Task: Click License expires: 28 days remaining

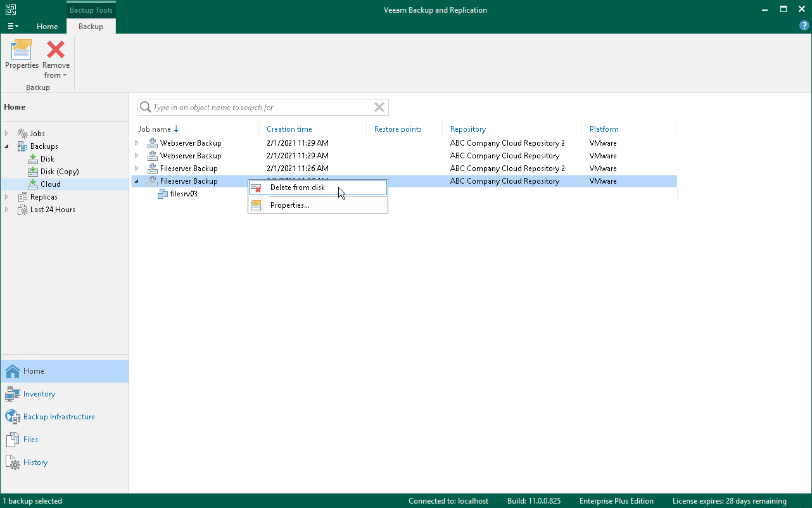Action: (730, 501)
